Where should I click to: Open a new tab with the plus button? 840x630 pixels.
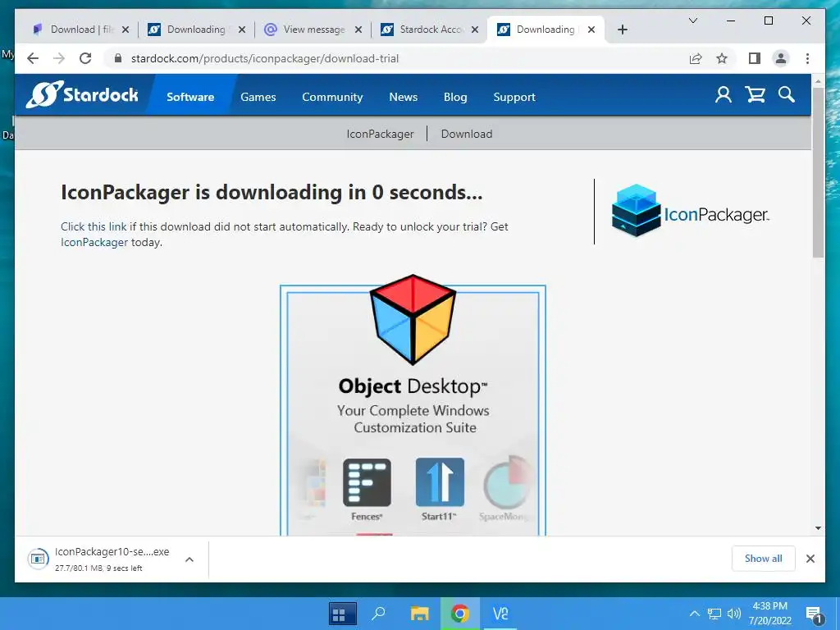coord(622,30)
